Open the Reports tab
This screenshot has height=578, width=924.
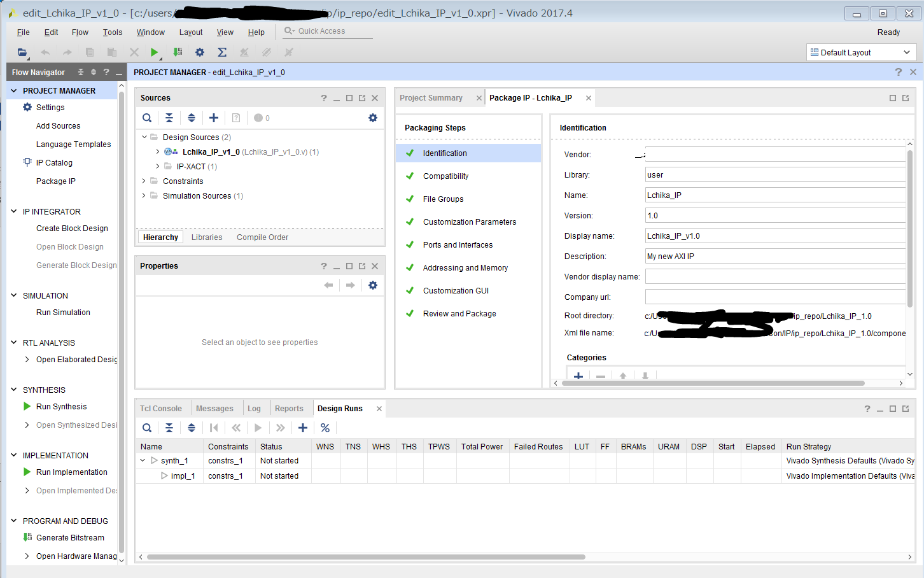(x=289, y=409)
